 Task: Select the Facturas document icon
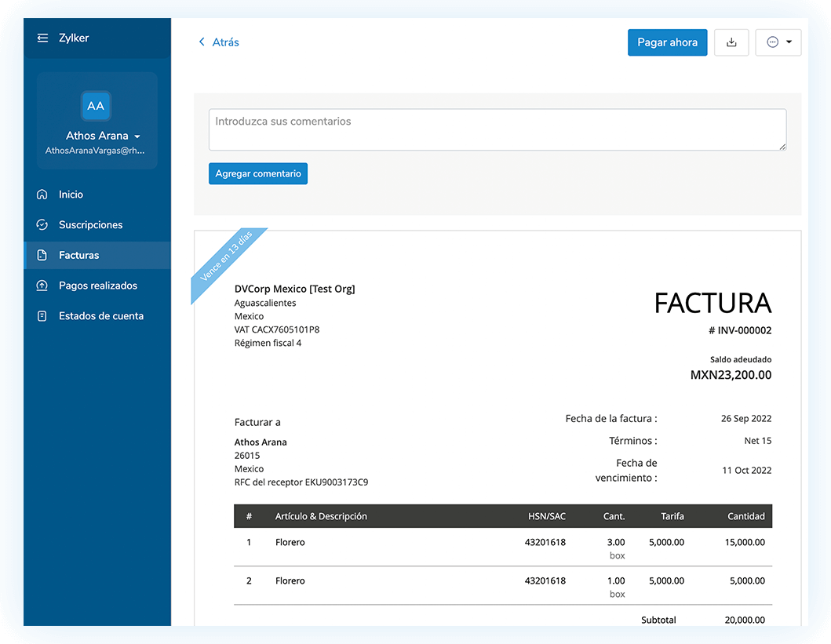click(42, 255)
